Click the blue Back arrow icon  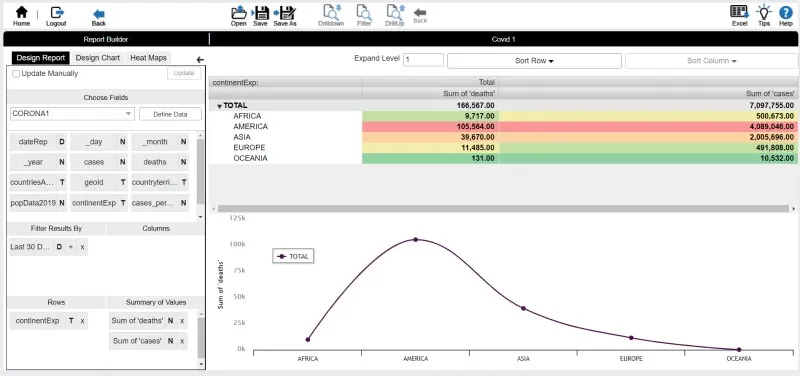(x=98, y=14)
